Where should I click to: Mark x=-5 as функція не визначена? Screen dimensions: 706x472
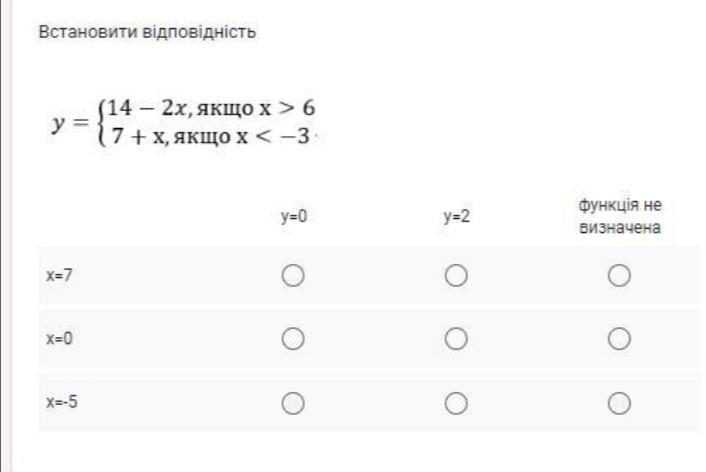pyautogui.click(x=619, y=403)
